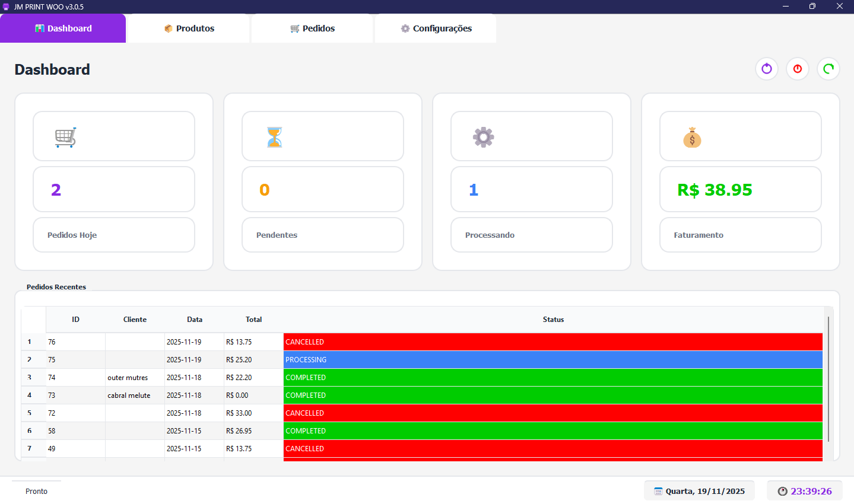Screen dimensions: 854x504
Task: Select the table corner select-all cell
Action: (x=34, y=320)
